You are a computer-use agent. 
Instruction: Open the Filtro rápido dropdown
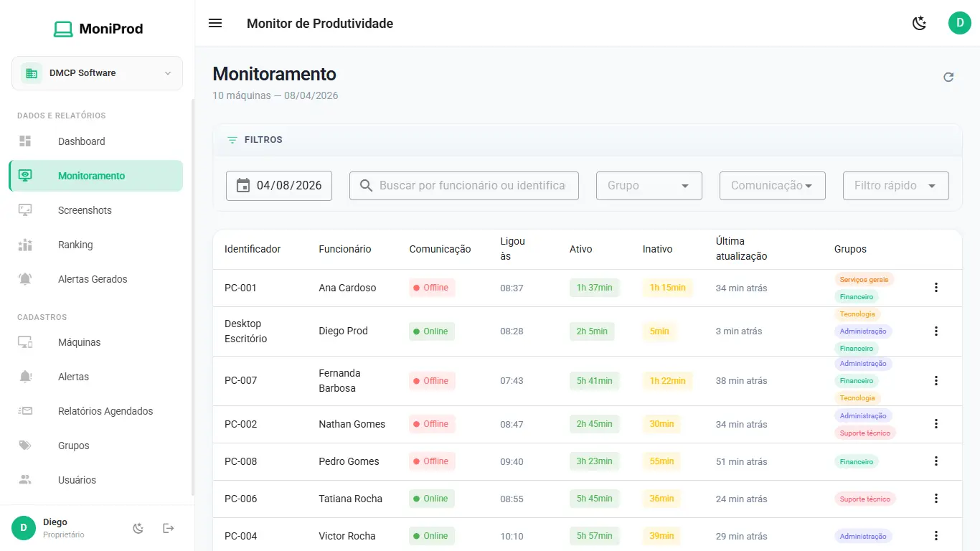click(895, 185)
